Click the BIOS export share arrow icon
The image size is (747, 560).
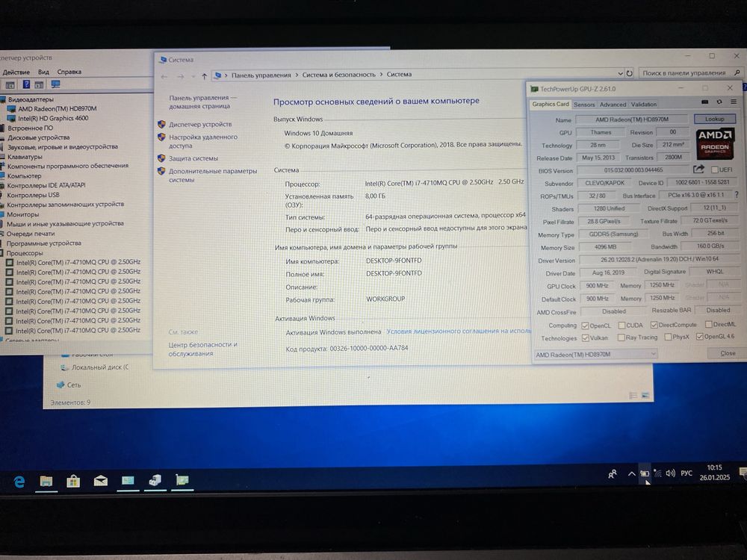[x=698, y=169]
